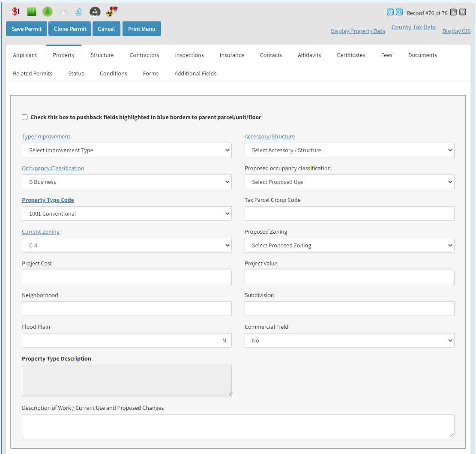Click the blue wetlands grass icon
Screen dimensions: 476x454
pos(79,12)
